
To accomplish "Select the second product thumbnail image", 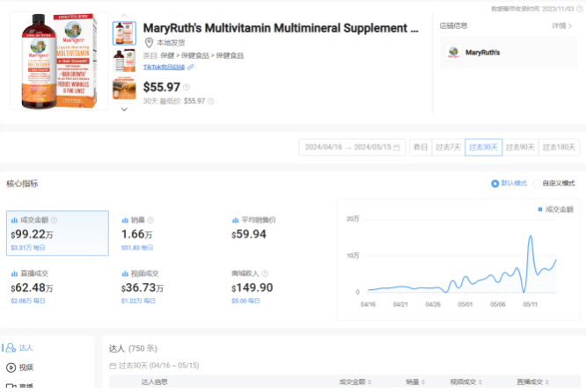I will tap(124, 61).
